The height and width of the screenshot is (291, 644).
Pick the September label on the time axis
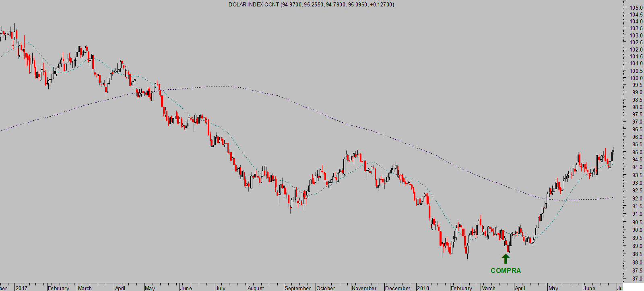pyautogui.click(x=297, y=288)
